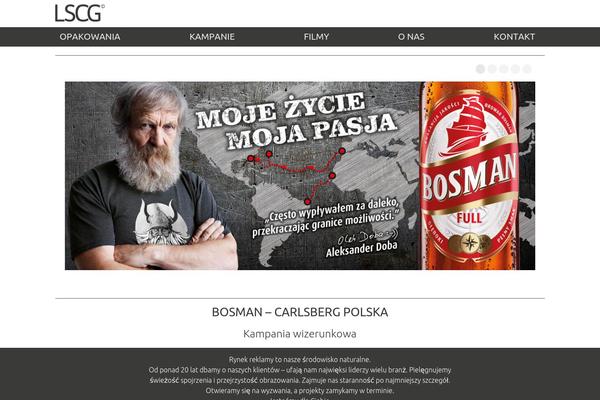Screen dimensions: 600x400
Task: Jump to the fourth slide dot
Action: (515, 69)
